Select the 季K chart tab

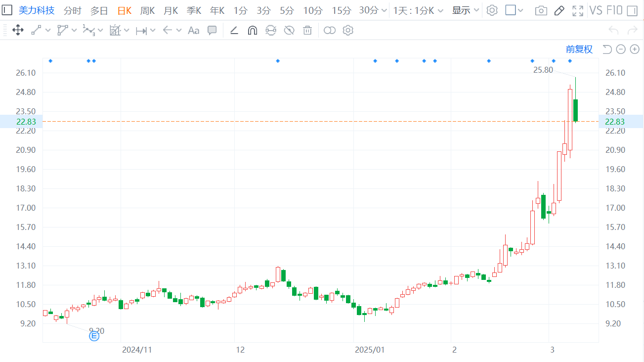(x=194, y=10)
